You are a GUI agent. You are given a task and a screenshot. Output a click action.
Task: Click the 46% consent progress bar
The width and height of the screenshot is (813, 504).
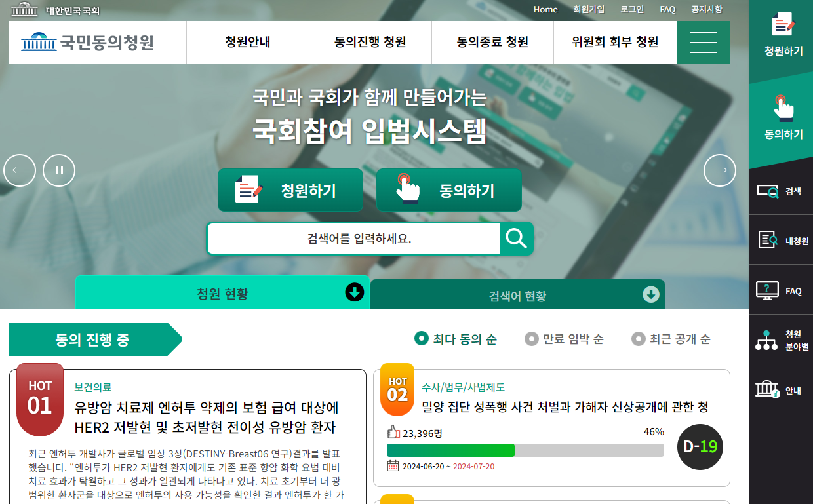click(x=525, y=450)
